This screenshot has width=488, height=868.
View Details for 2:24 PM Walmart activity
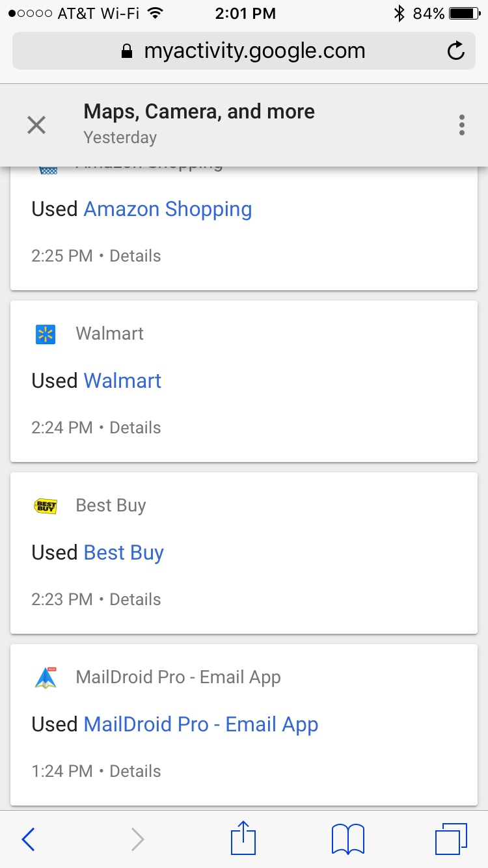pyautogui.click(x=135, y=427)
